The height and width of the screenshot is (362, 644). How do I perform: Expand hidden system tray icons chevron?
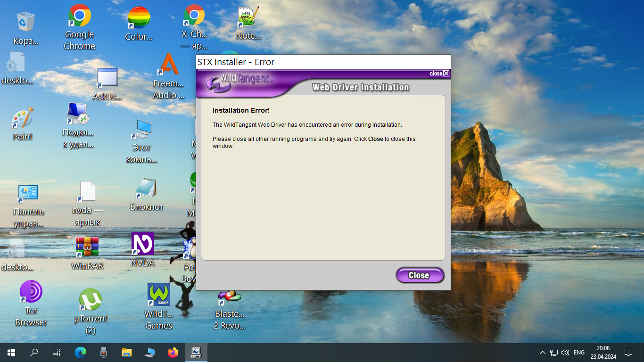click(543, 352)
